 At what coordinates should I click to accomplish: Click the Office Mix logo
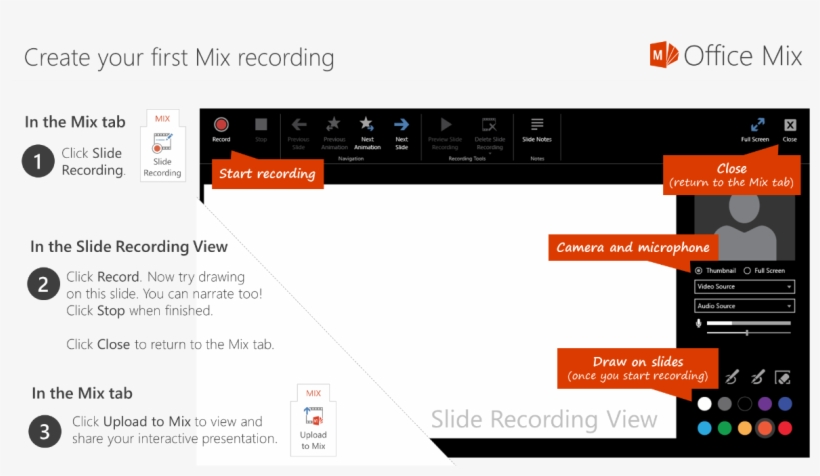[725, 55]
